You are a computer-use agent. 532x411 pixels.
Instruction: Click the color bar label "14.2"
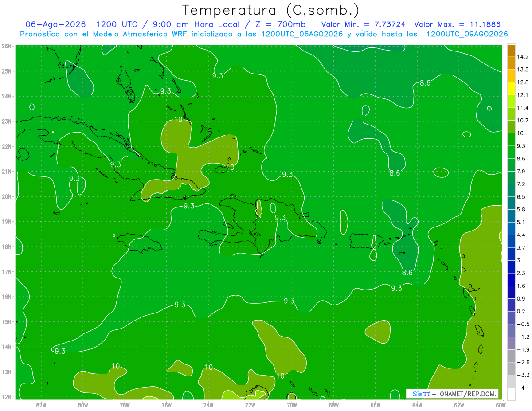tap(523, 57)
